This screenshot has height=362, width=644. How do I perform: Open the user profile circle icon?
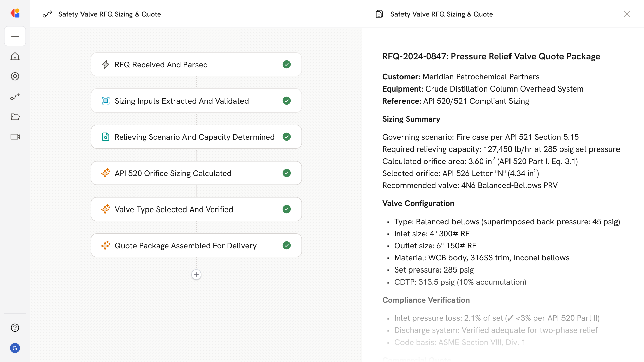click(15, 76)
